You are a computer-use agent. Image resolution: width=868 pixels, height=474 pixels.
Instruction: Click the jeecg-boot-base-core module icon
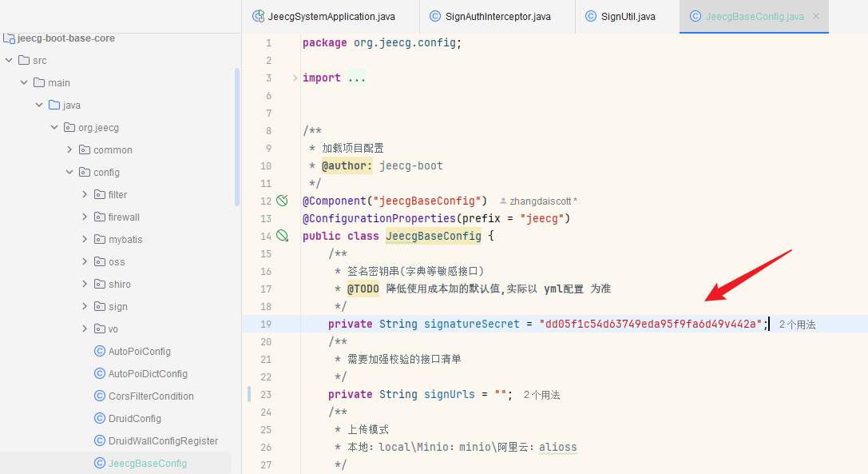point(10,38)
